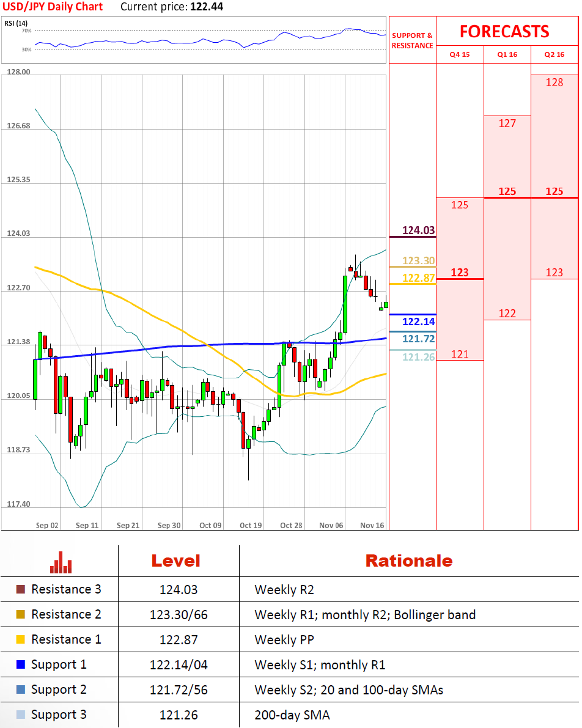Image resolution: width=582 pixels, height=728 pixels.
Task: Click the 'Oct 28' date axis label
Action: [291, 525]
